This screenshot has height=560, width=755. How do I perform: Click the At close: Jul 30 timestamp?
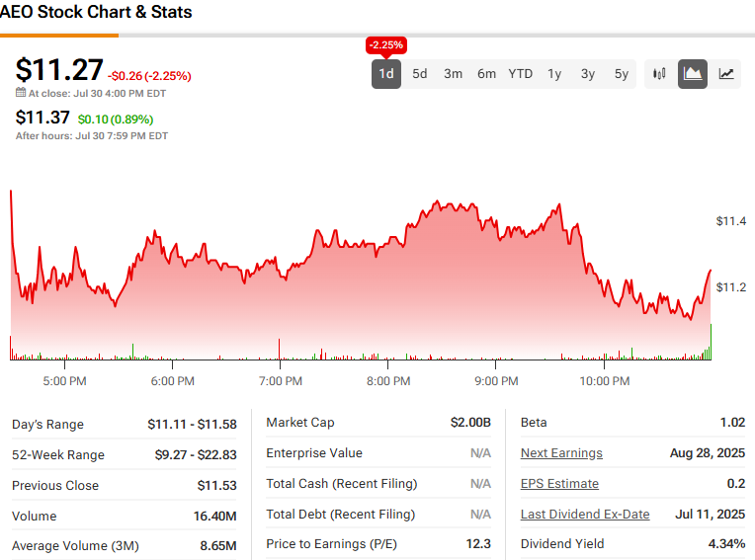click(97, 93)
